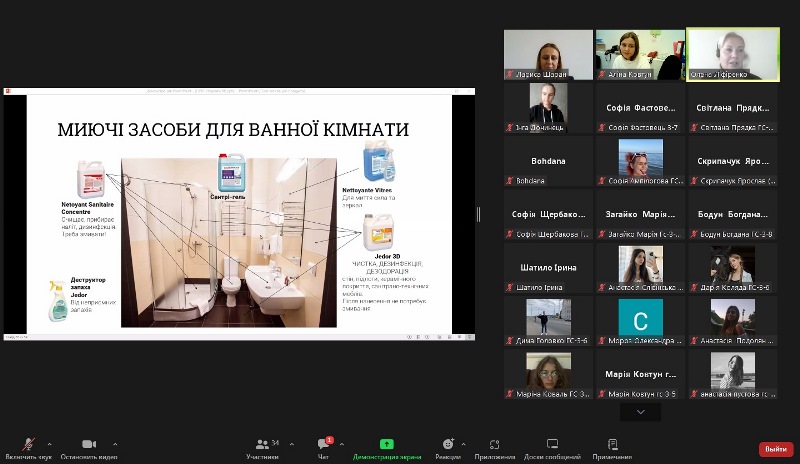Select Анастасія Слєпіцька participant tile
Viewport: 800px width, 464px height.
(x=640, y=267)
